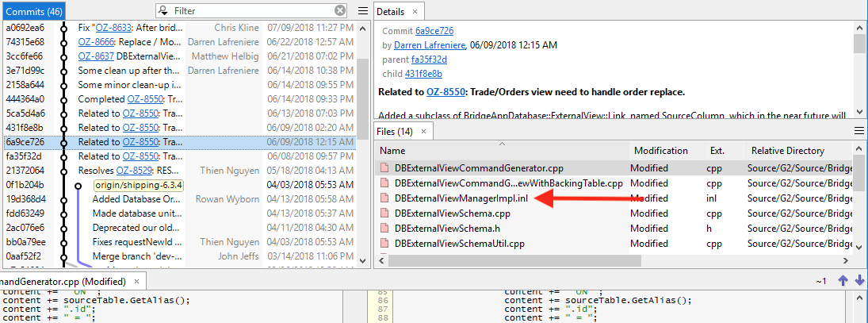Select commit 0aaf52f2 Merge branch 'dev-...
The image size is (868, 323).
179,256
